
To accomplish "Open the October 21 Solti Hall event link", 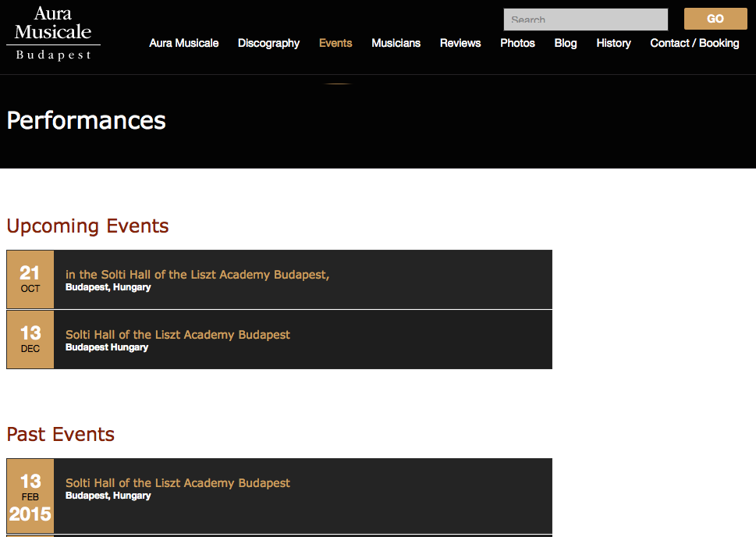I will (197, 275).
